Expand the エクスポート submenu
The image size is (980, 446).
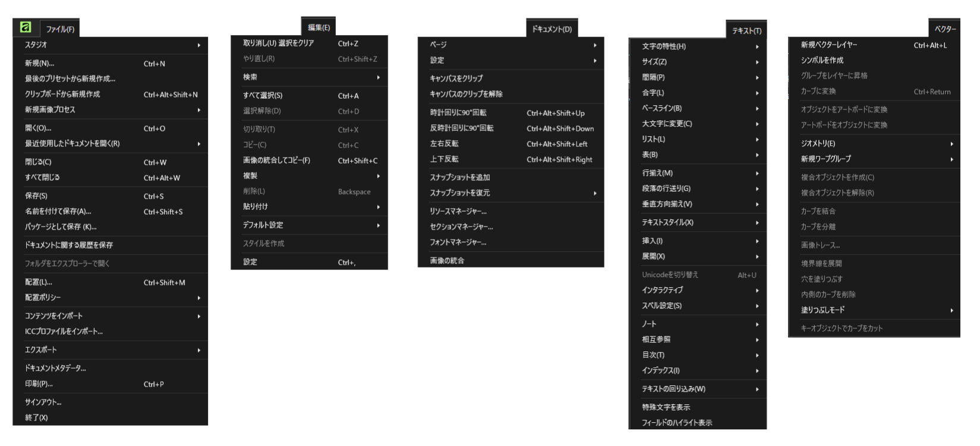click(111, 350)
